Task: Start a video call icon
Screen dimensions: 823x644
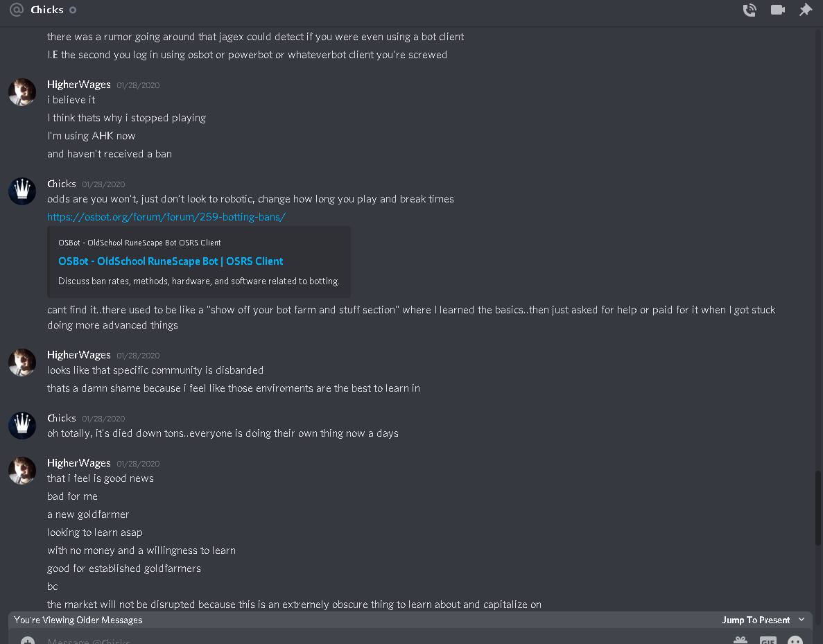Action: pyautogui.click(x=778, y=10)
